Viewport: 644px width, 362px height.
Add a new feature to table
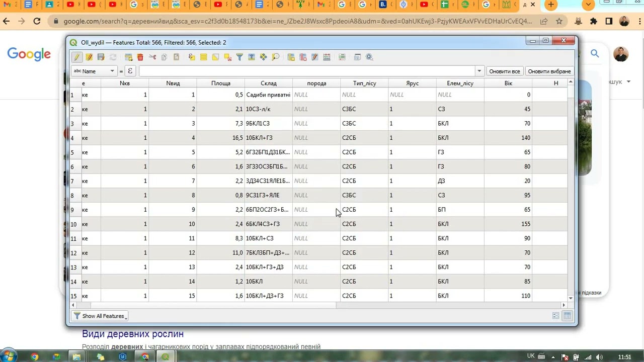(x=129, y=57)
